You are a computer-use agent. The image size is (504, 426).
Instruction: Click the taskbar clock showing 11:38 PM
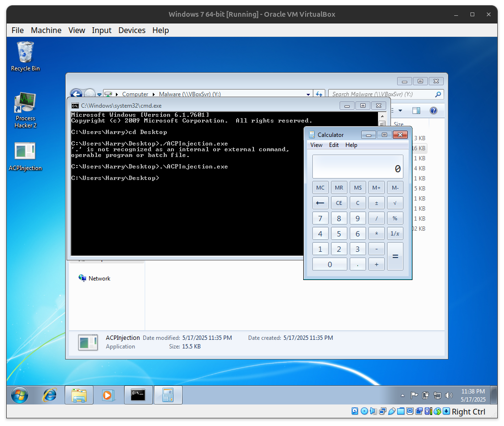coord(473,395)
